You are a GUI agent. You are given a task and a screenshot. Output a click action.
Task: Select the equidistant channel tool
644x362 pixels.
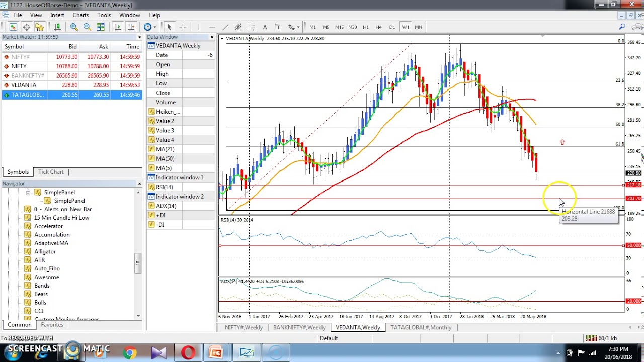(x=238, y=27)
